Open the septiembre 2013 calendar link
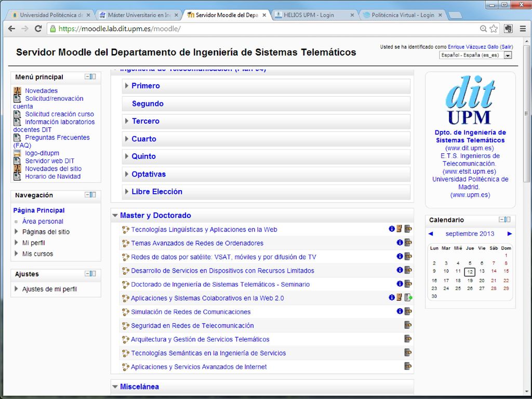Image resolution: width=532 pixels, height=399 pixels. click(x=470, y=233)
